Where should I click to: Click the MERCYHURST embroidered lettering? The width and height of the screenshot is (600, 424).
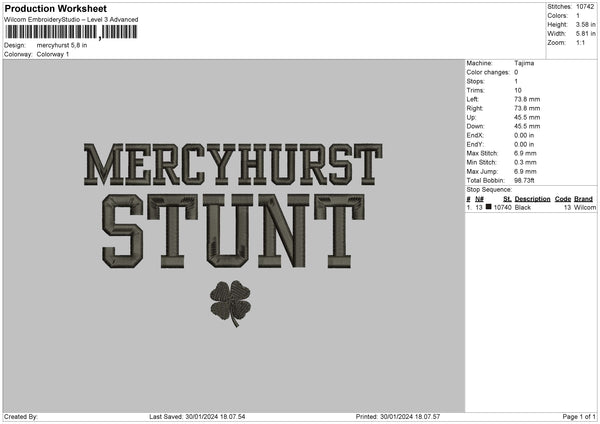233,165
